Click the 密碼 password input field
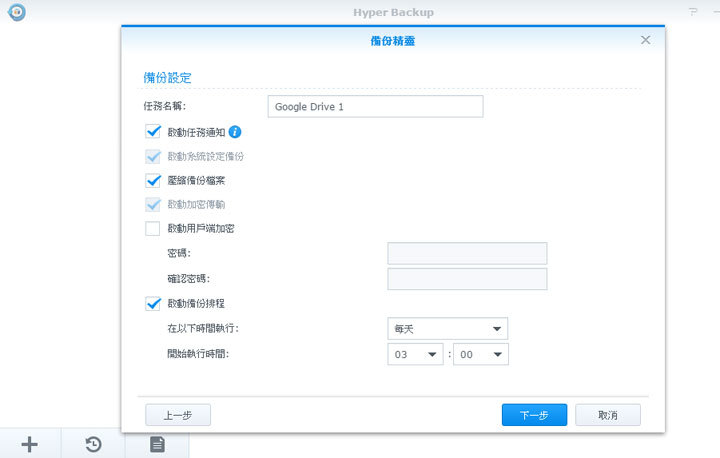This screenshot has width=720, height=458. pyautogui.click(x=467, y=253)
